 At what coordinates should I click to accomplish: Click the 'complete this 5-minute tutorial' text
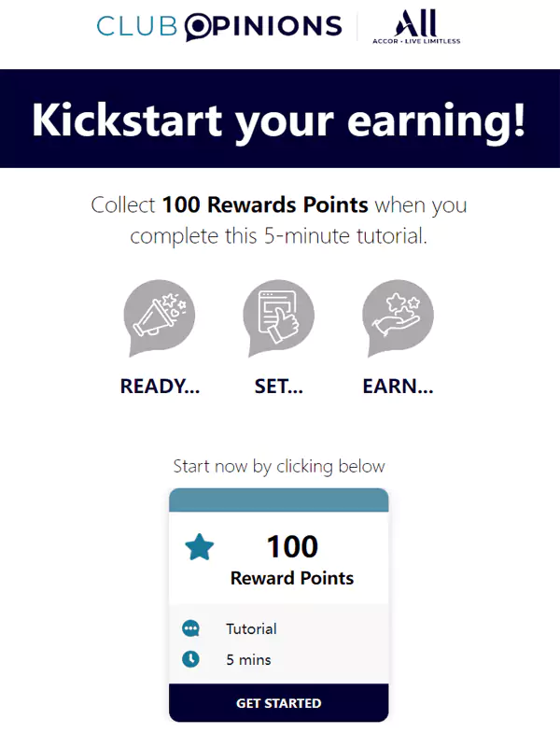tap(279, 236)
